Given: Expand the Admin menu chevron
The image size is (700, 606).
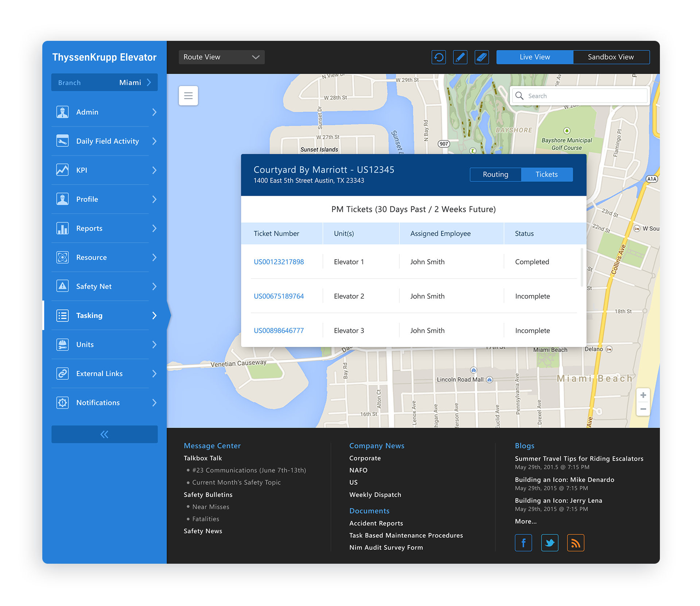Looking at the screenshot, I should pos(154,112).
